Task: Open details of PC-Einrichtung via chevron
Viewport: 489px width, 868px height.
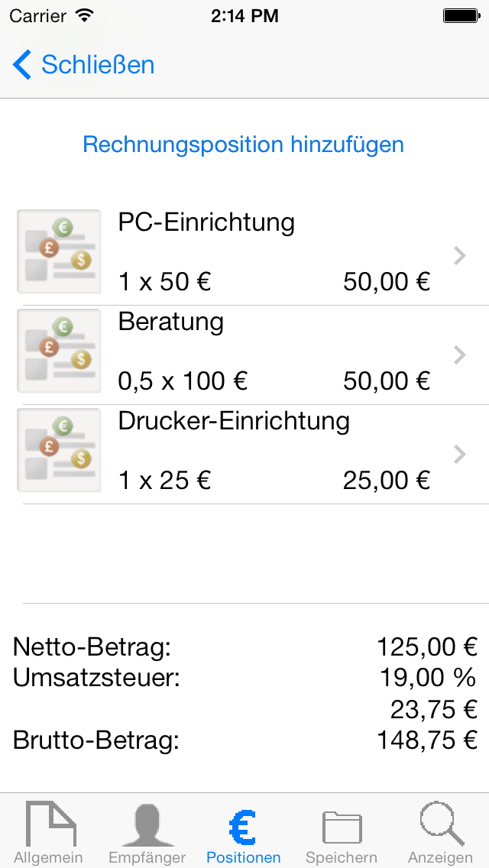Action: [x=459, y=255]
